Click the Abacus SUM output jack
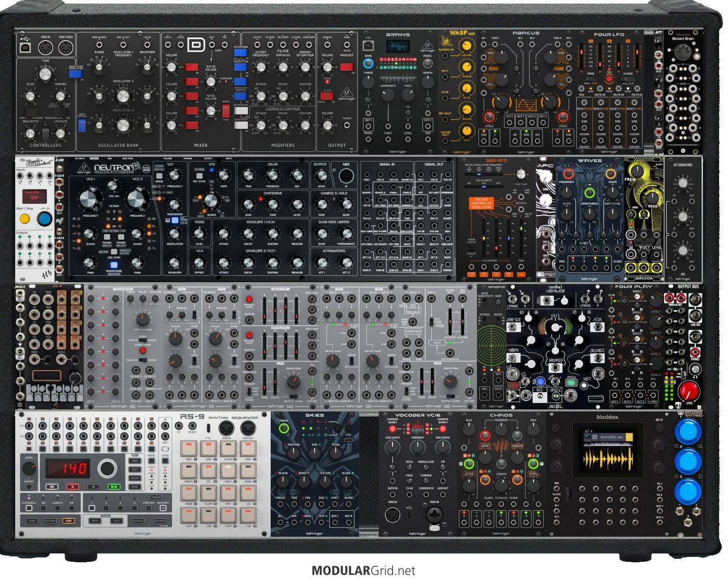 526,140
